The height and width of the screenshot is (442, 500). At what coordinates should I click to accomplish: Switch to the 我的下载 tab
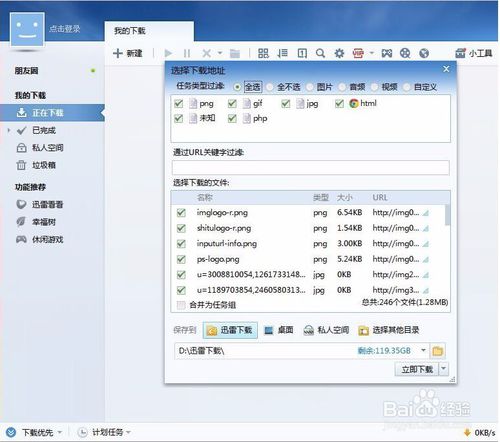(x=149, y=31)
